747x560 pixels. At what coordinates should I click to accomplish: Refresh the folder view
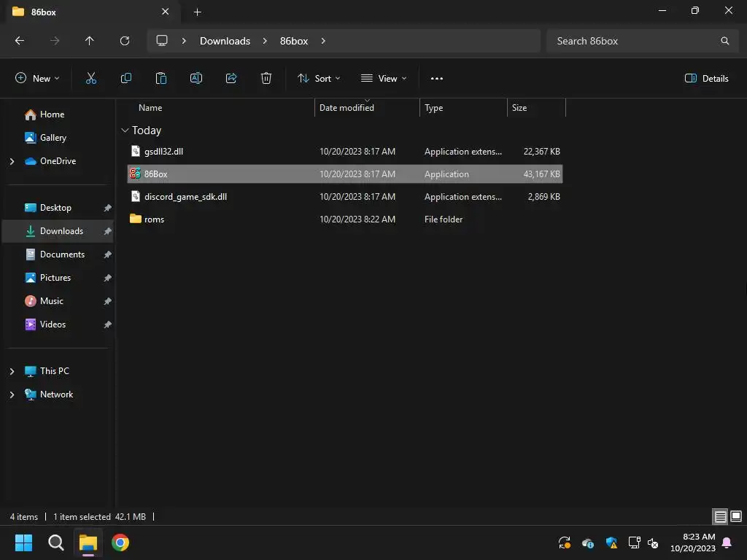click(125, 41)
